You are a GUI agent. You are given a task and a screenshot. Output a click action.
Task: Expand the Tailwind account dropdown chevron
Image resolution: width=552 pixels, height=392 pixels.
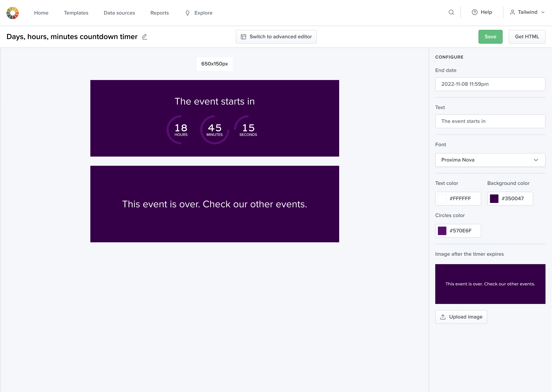[x=543, y=12]
